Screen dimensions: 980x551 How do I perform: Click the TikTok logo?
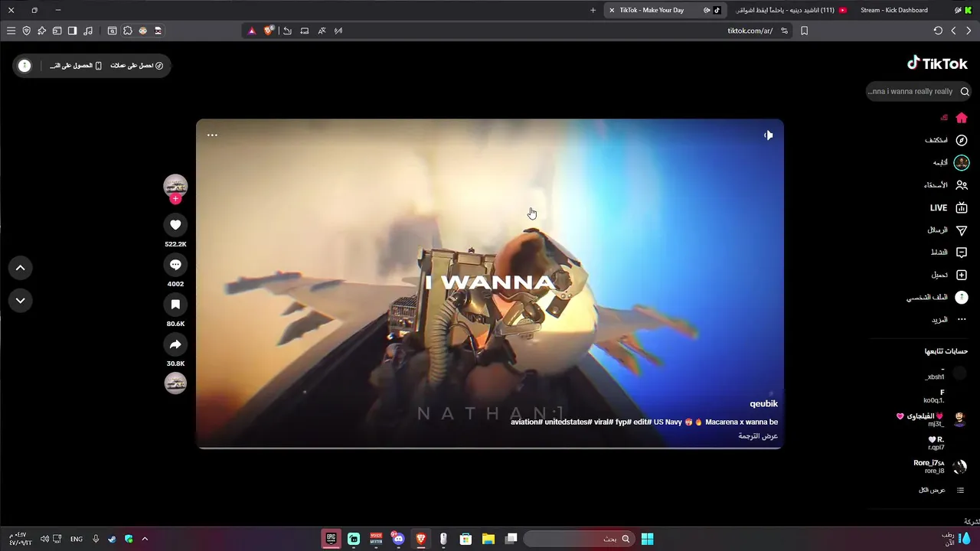coord(937,64)
